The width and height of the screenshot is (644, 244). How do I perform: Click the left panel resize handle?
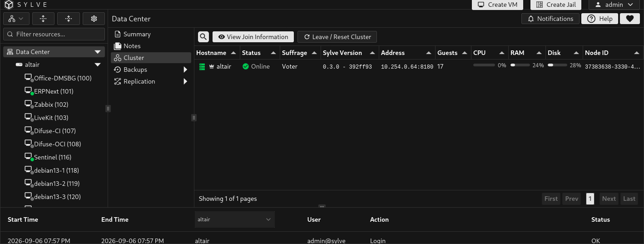108,109
